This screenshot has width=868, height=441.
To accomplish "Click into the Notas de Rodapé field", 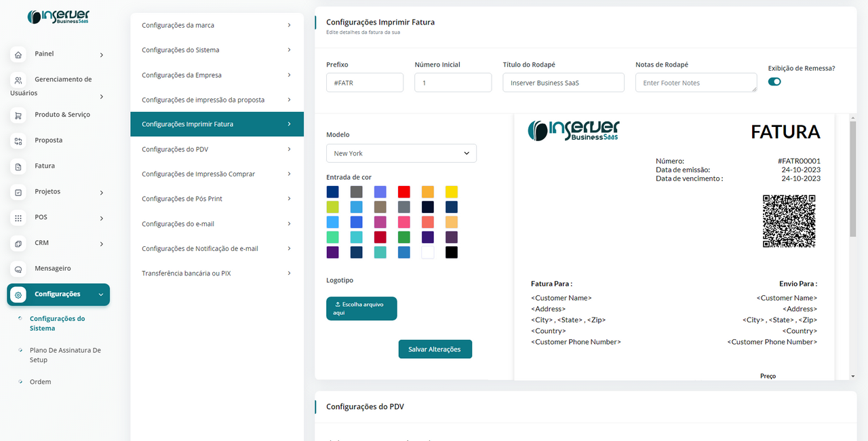I will (696, 83).
